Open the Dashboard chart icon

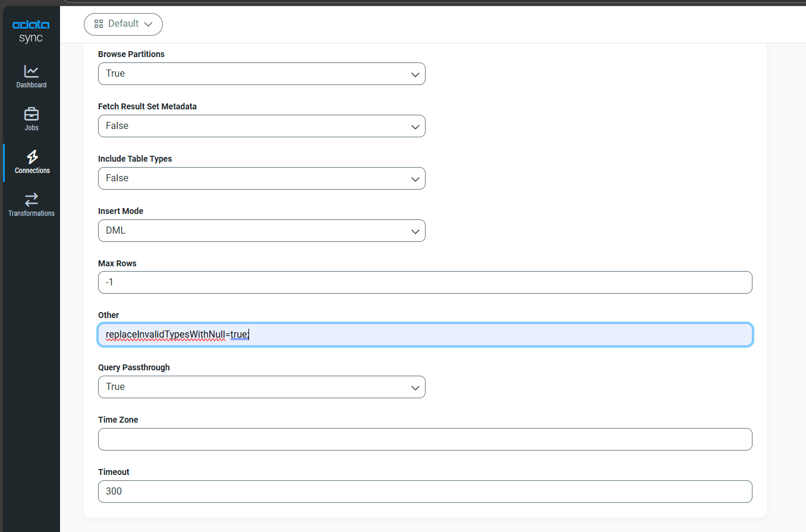(32, 71)
